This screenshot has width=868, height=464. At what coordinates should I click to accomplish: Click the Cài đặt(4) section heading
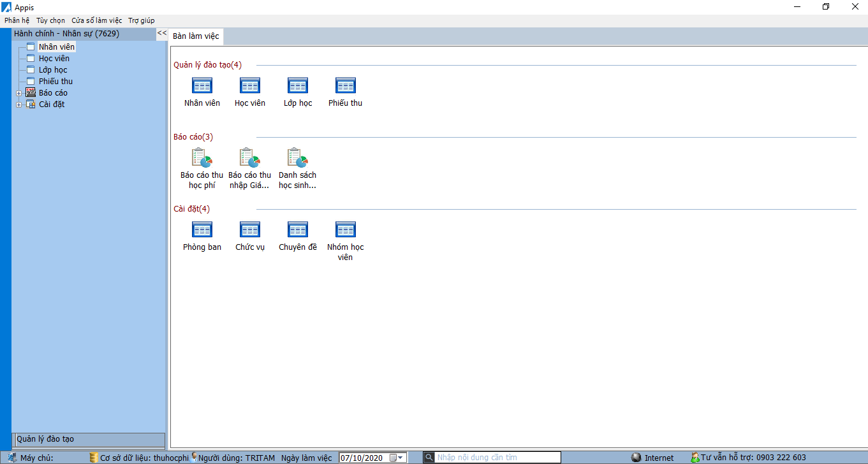tap(191, 209)
